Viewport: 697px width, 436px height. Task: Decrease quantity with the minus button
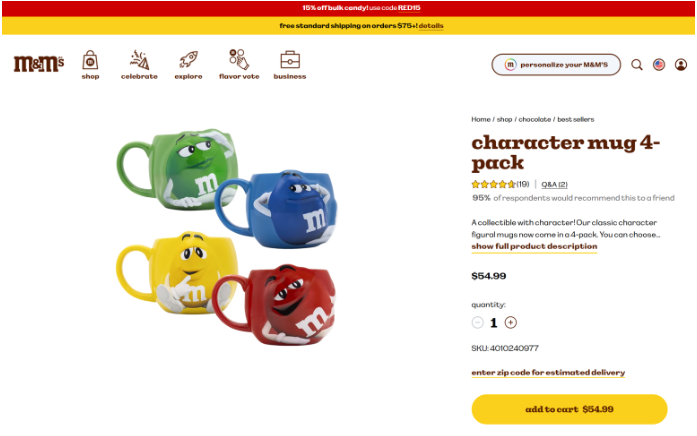pyautogui.click(x=477, y=322)
